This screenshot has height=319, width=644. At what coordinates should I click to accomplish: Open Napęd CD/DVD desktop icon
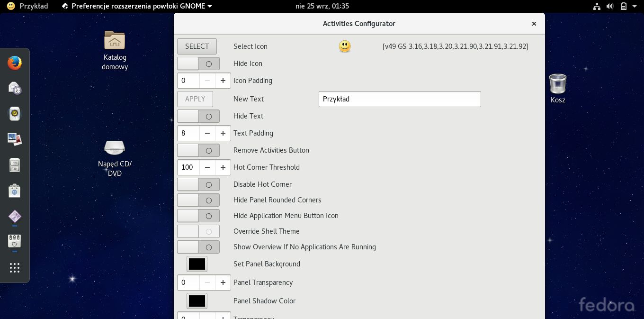pos(115,158)
